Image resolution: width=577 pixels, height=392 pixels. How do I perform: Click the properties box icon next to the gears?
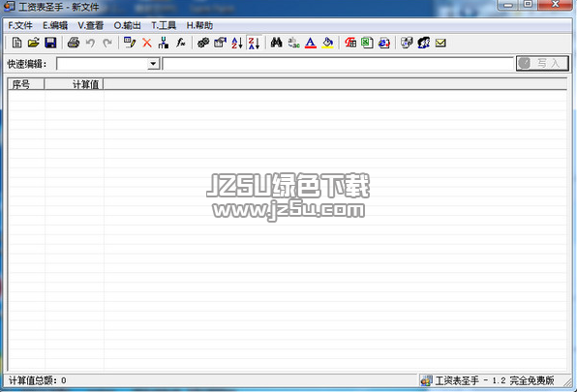[220, 43]
